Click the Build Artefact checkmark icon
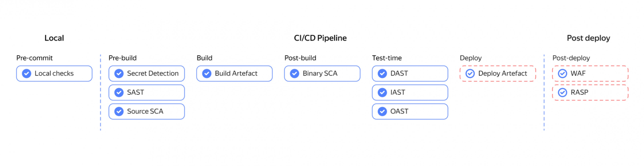 click(x=207, y=73)
